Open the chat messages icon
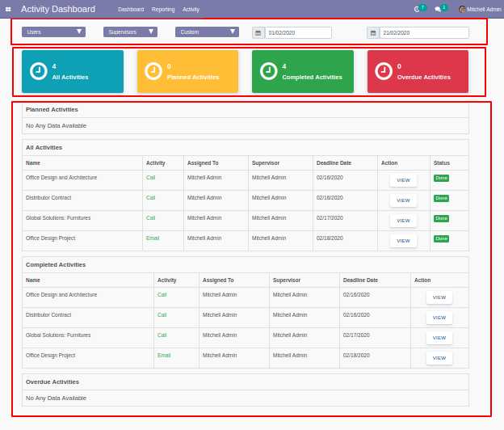The image size is (504, 430). (438, 10)
